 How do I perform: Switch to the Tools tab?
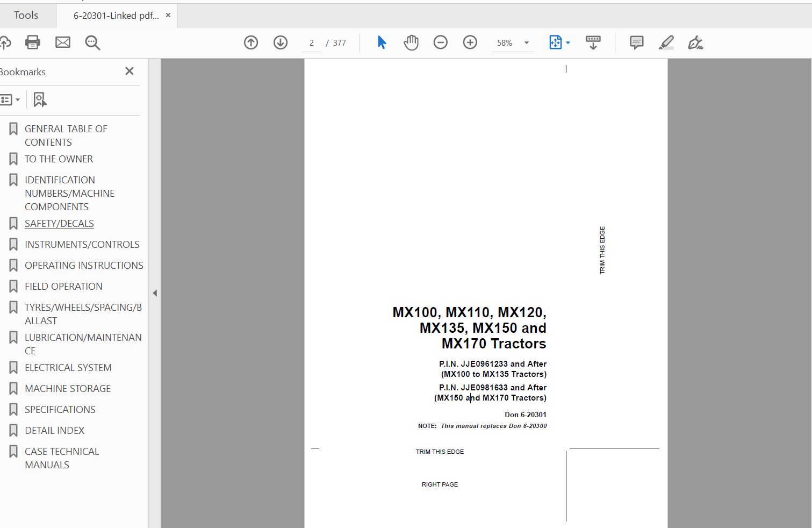pos(26,15)
